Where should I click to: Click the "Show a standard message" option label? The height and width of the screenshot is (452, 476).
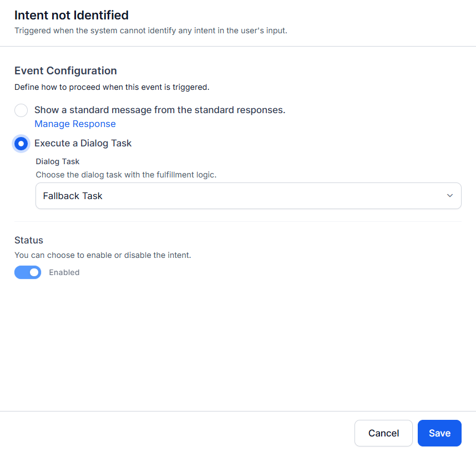160,110
